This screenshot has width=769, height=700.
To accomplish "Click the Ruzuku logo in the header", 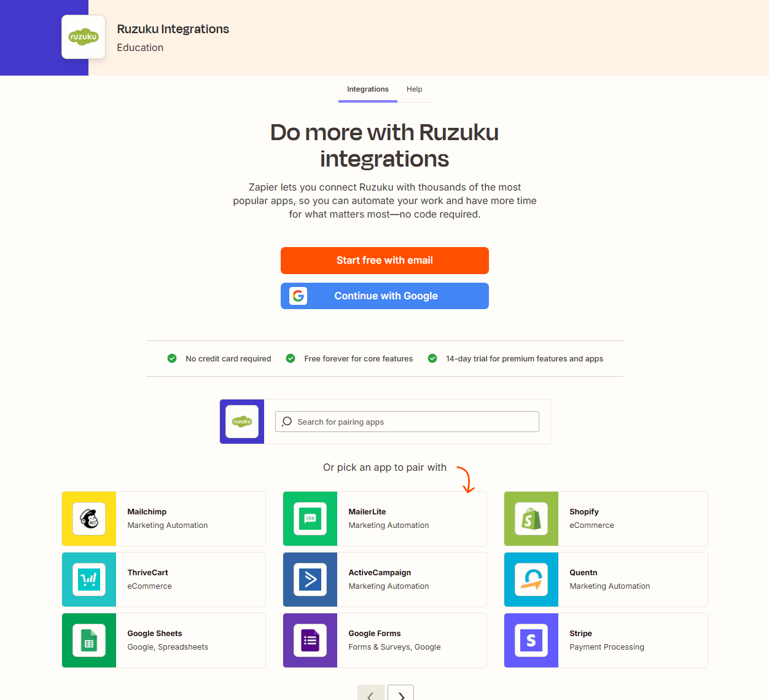I will tap(84, 37).
